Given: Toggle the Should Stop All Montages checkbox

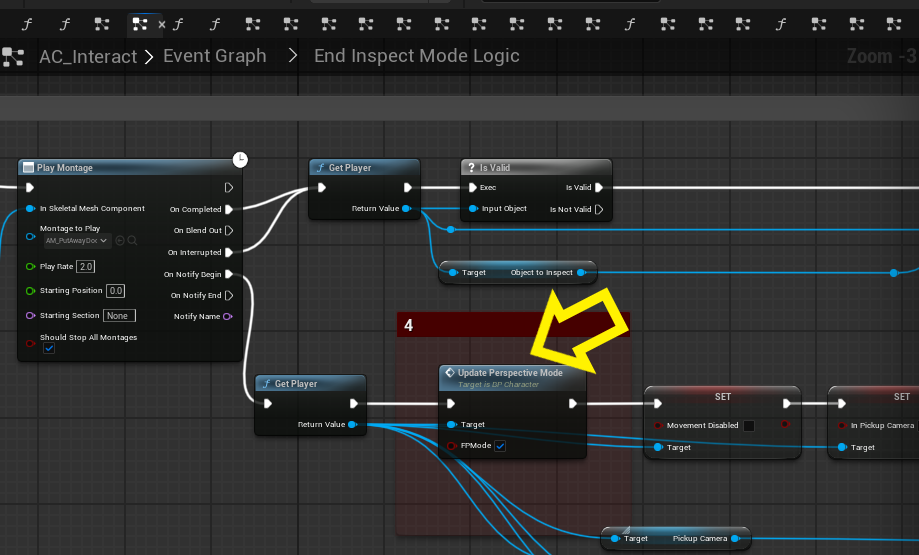Looking at the screenshot, I should pos(49,348).
